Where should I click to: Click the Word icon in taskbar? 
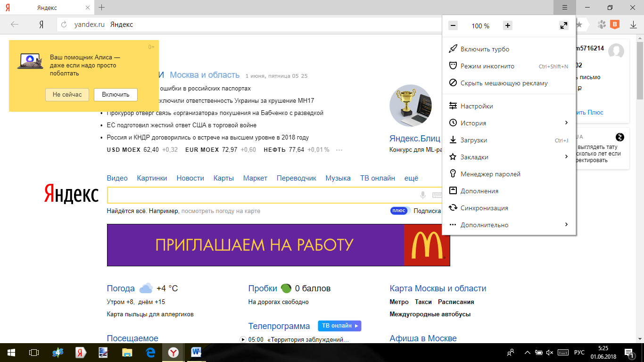pyautogui.click(x=196, y=352)
